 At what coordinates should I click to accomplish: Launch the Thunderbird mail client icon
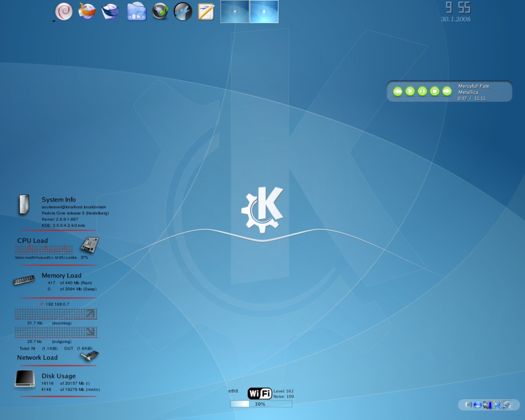coord(111,11)
